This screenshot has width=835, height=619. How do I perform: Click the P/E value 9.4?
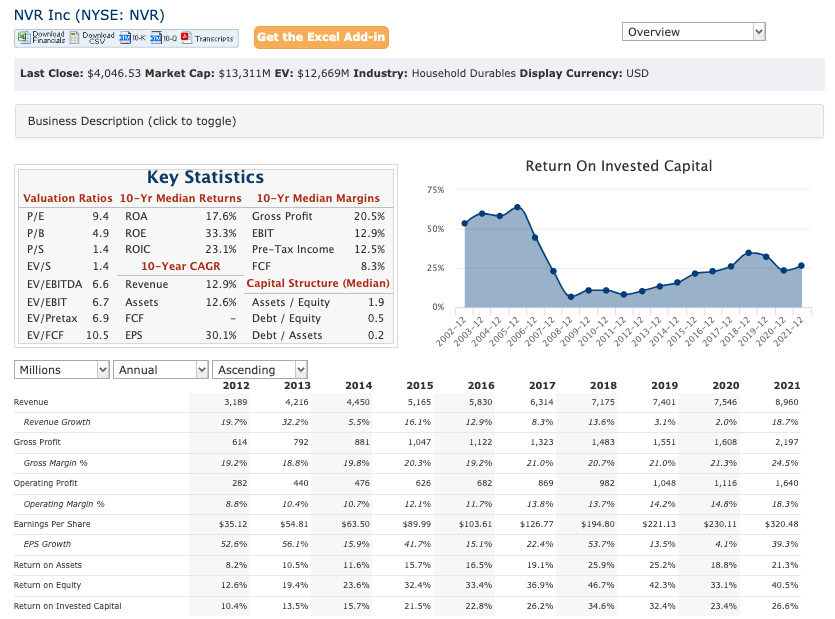point(101,216)
